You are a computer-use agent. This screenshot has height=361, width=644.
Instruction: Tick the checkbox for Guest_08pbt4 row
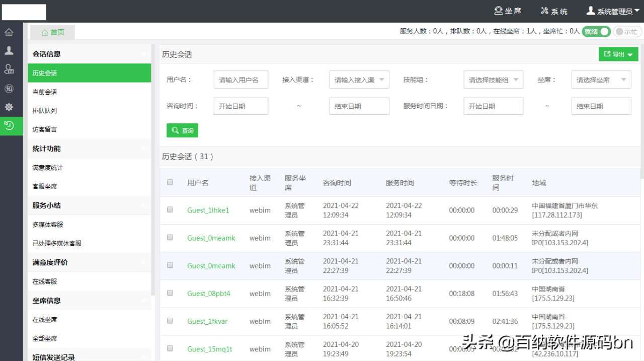point(170,293)
